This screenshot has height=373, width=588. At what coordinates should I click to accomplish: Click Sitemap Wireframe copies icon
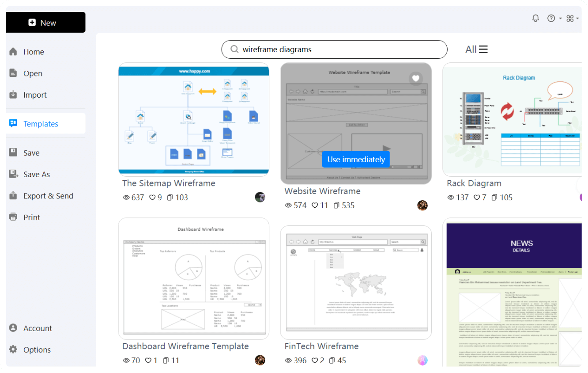pos(170,198)
